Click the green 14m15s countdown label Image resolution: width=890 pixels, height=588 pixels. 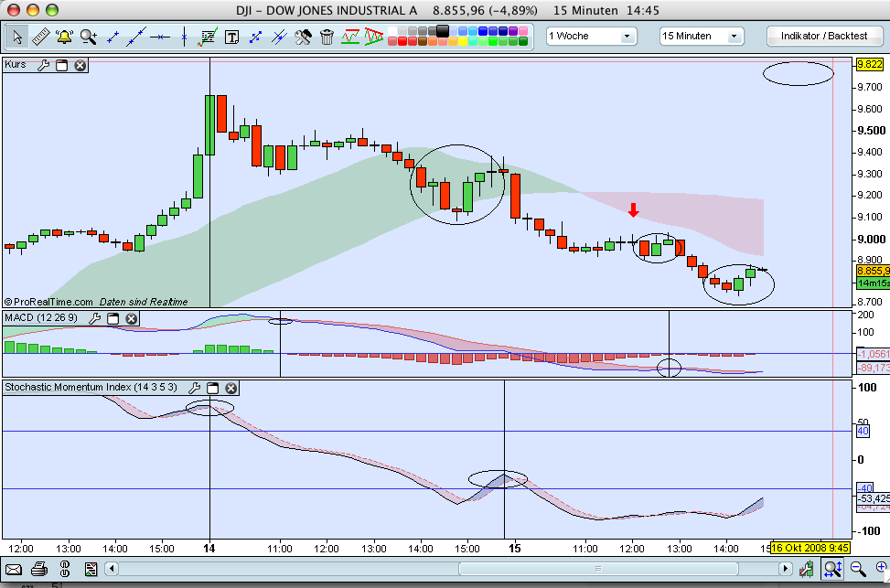pyautogui.click(x=873, y=283)
